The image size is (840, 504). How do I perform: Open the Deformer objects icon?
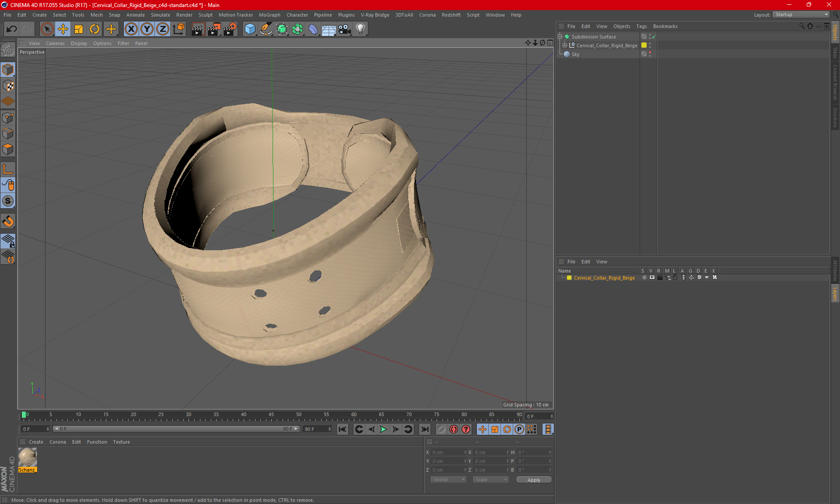pos(313,29)
